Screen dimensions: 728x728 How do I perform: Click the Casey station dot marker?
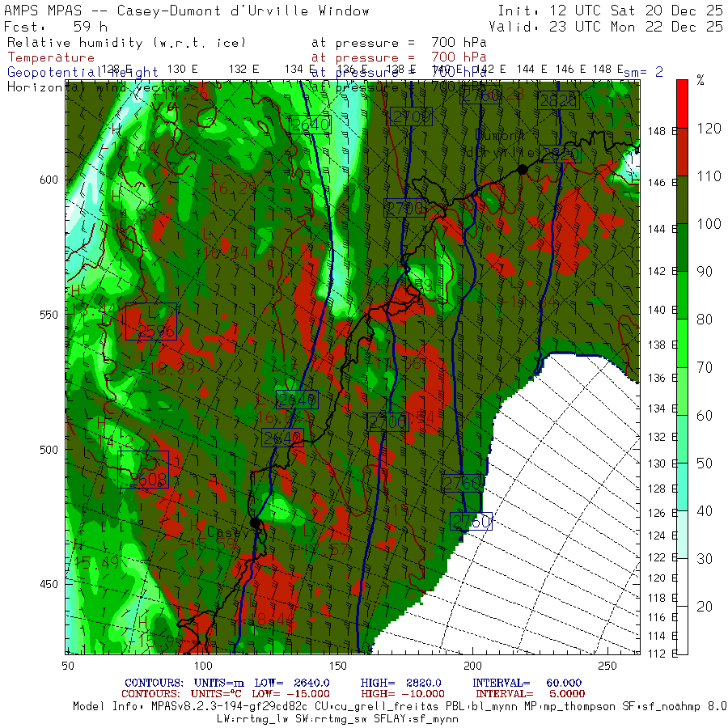(x=255, y=523)
